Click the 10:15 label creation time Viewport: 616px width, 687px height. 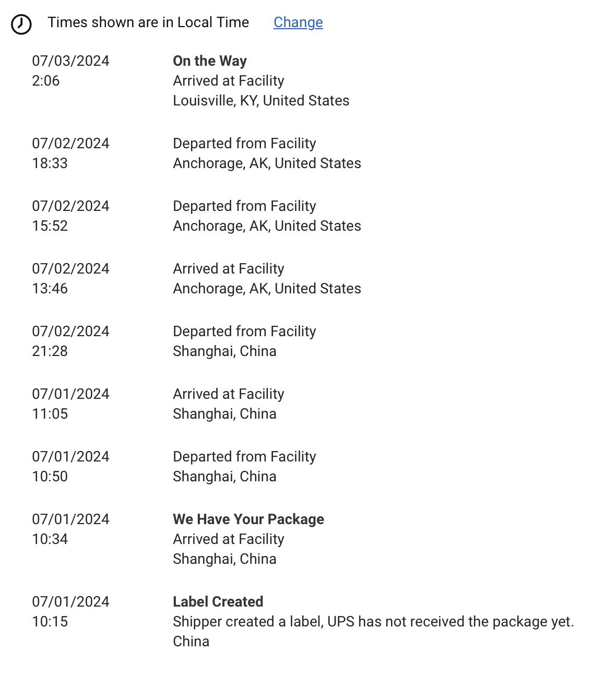coord(50,622)
